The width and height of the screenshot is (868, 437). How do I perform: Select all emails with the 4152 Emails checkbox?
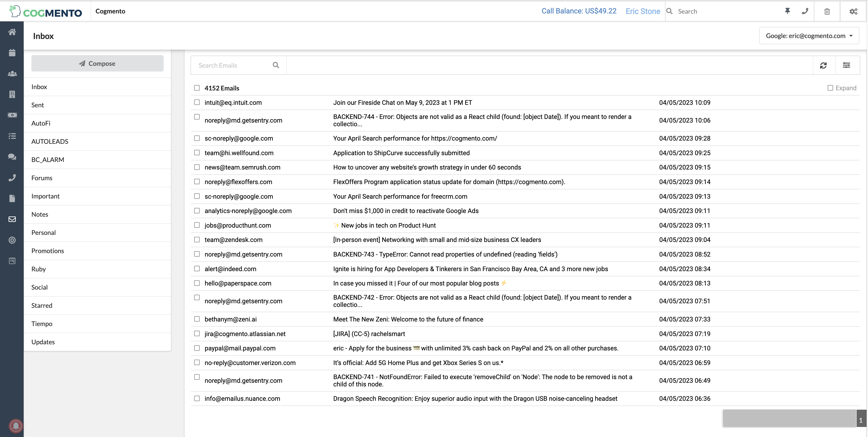[197, 88]
